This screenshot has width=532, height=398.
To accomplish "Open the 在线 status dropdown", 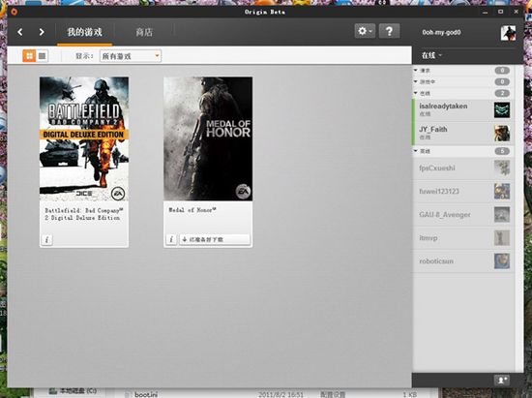I will click(x=431, y=55).
